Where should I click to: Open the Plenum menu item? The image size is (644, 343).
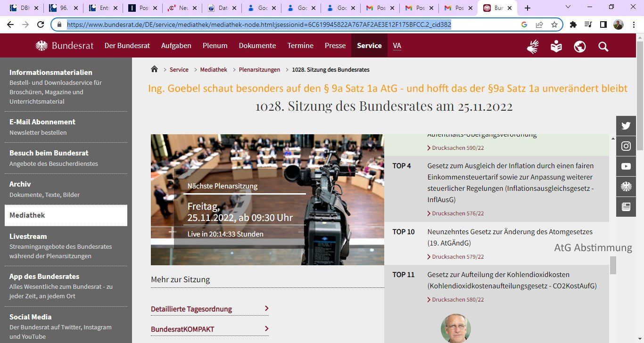click(x=215, y=46)
